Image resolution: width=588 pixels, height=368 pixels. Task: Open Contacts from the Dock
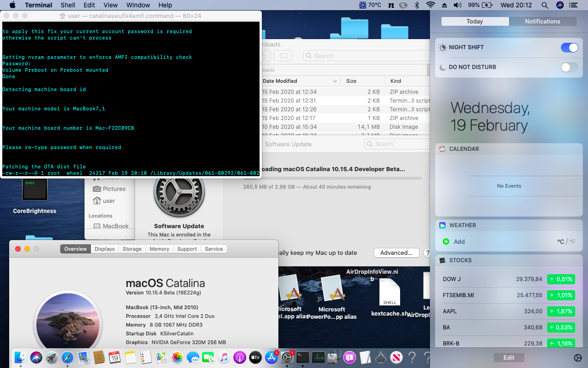[x=99, y=357]
